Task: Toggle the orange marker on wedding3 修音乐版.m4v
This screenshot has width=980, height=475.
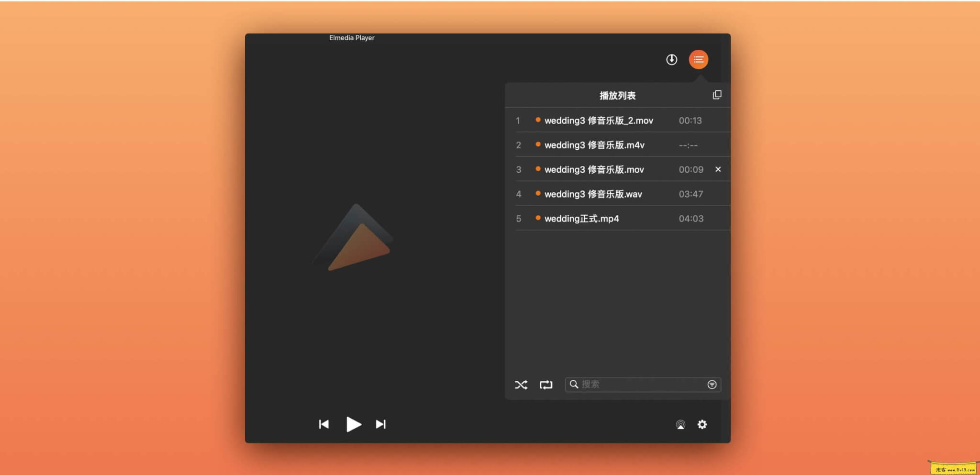Action: [x=538, y=144]
